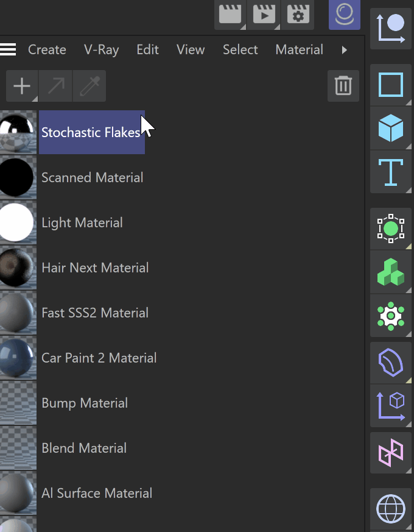
Task: Select Car Paint 2 Material row
Action: coord(99,358)
